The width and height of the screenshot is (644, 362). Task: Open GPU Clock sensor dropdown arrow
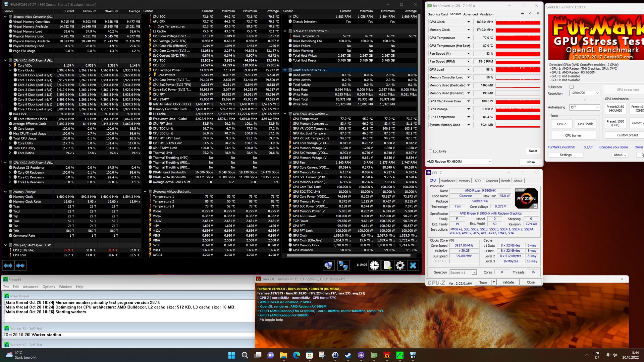click(x=469, y=22)
